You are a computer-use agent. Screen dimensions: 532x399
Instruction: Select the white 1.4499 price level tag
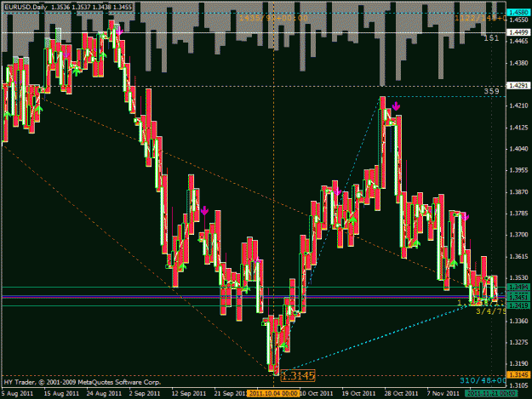click(519, 32)
